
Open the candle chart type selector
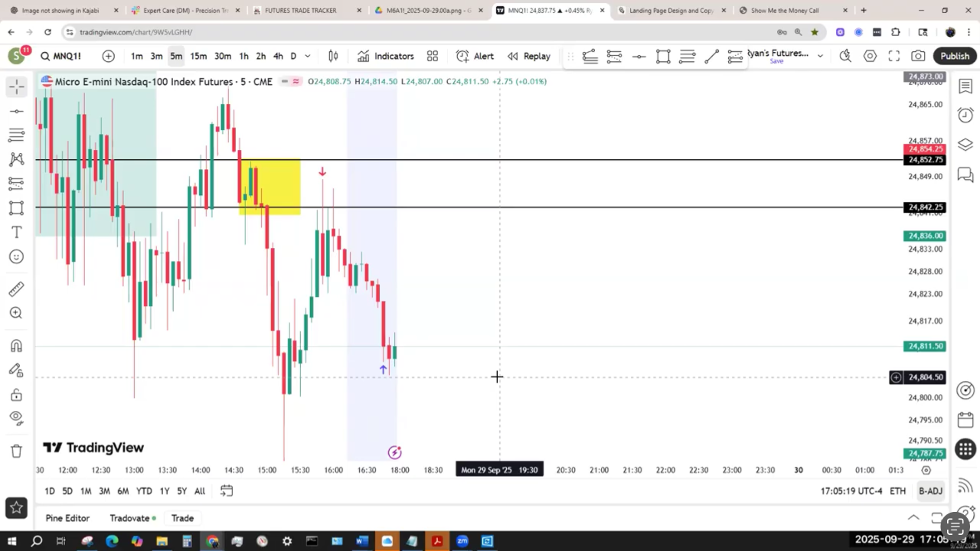coord(333,56)
